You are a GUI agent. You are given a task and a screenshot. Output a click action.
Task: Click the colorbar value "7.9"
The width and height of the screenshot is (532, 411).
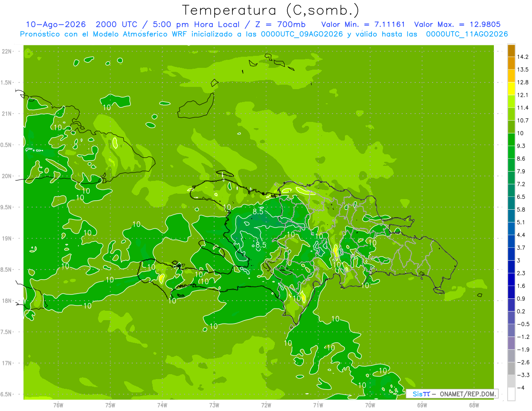[x=521, y=172]
